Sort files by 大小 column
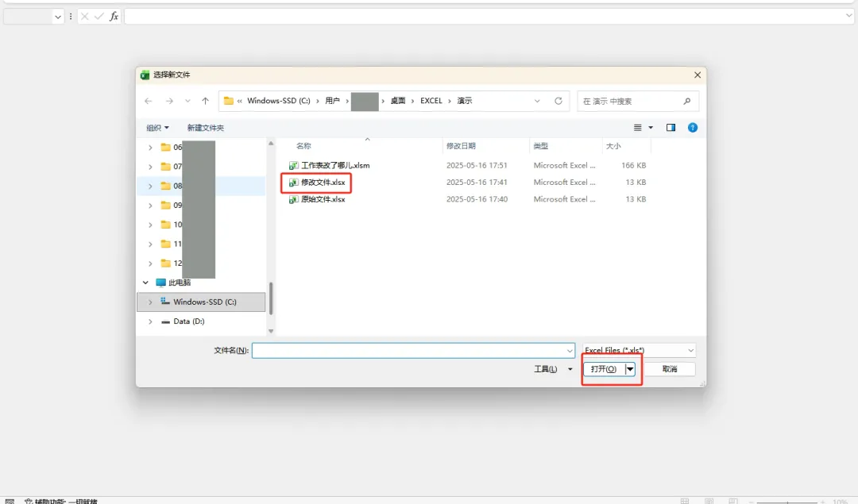Image resolution: width=858 pixels, height=504 pixels. [613, 146]
